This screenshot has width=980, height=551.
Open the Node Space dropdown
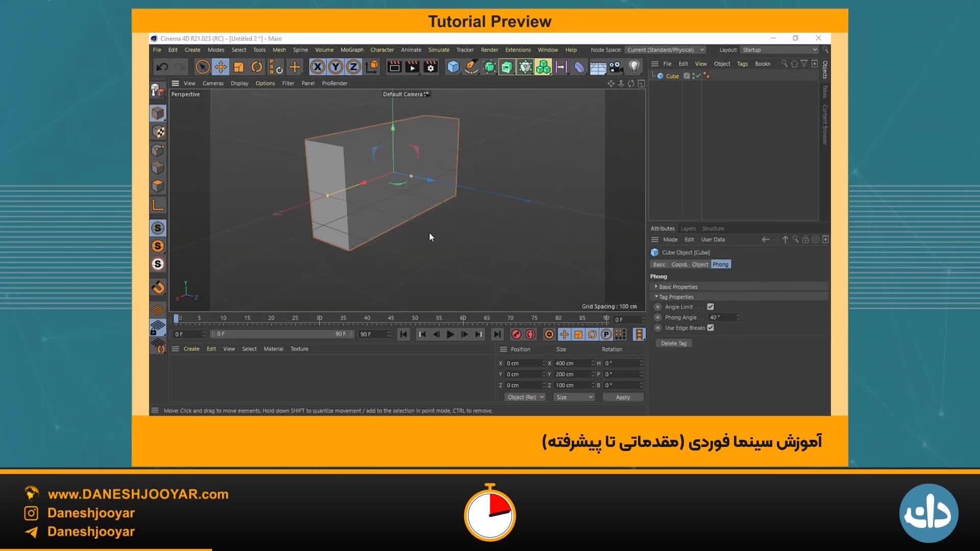point(666,49)
